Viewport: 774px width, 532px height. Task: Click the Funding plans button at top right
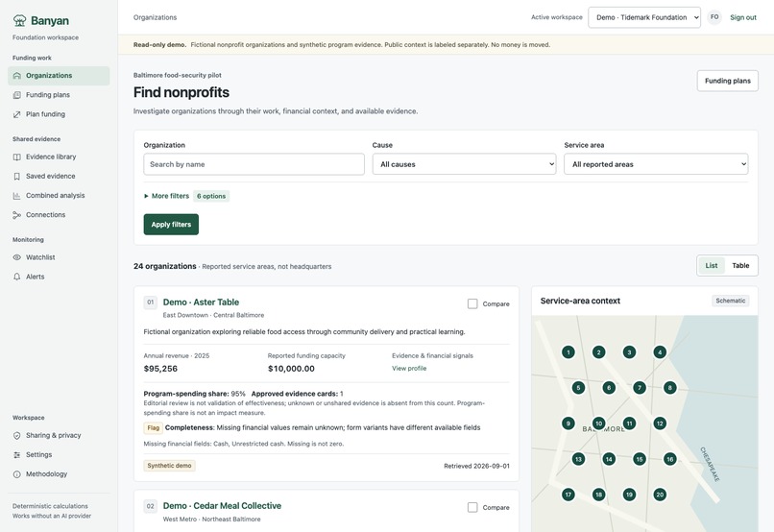pos(728,81)
